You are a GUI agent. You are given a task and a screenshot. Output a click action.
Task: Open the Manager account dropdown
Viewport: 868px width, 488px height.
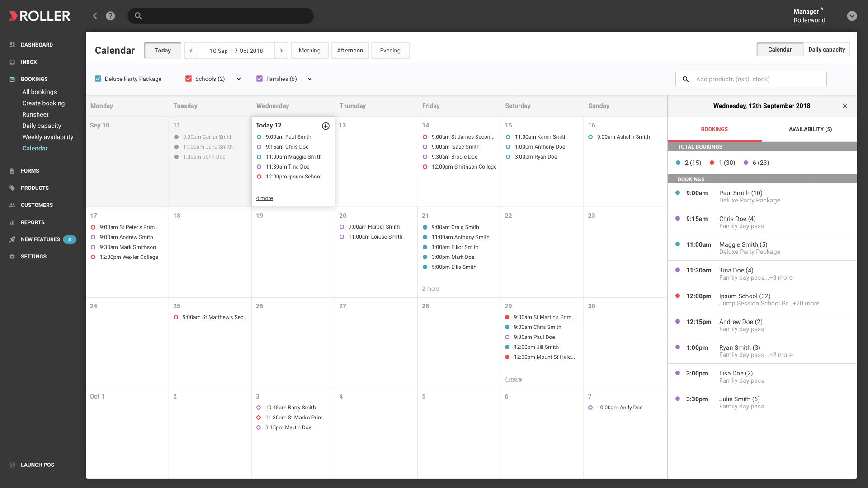[852, 16]
